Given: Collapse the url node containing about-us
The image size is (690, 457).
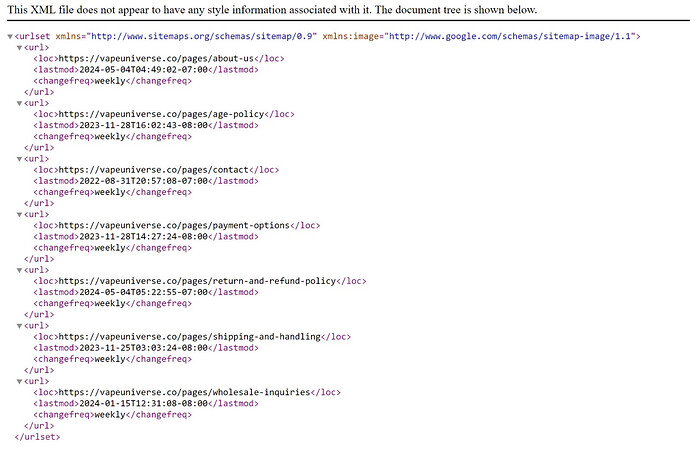Looking at the screenshot, I should click(19, 48).
